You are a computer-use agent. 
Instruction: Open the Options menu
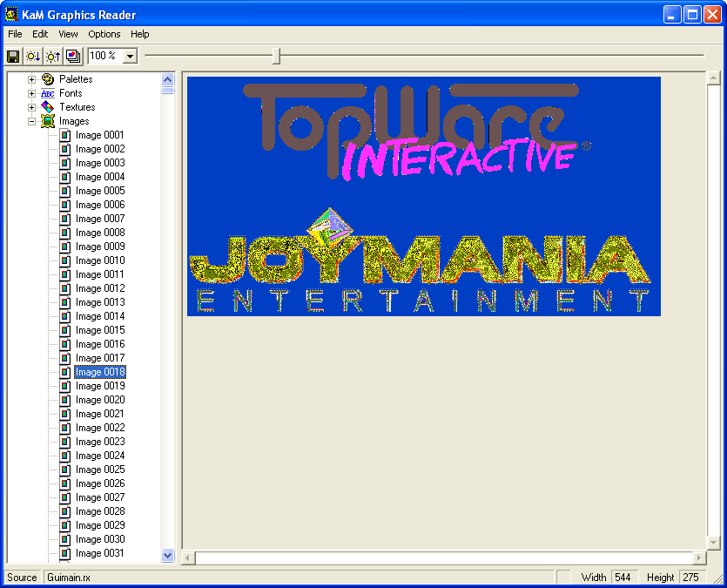104,34
